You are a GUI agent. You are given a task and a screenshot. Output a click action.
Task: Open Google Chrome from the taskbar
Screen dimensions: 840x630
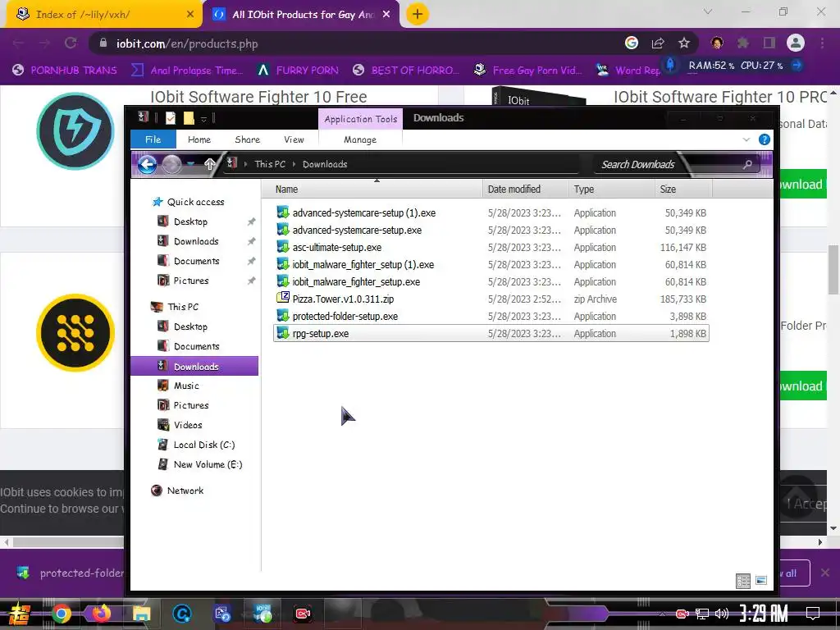point(61,614)
